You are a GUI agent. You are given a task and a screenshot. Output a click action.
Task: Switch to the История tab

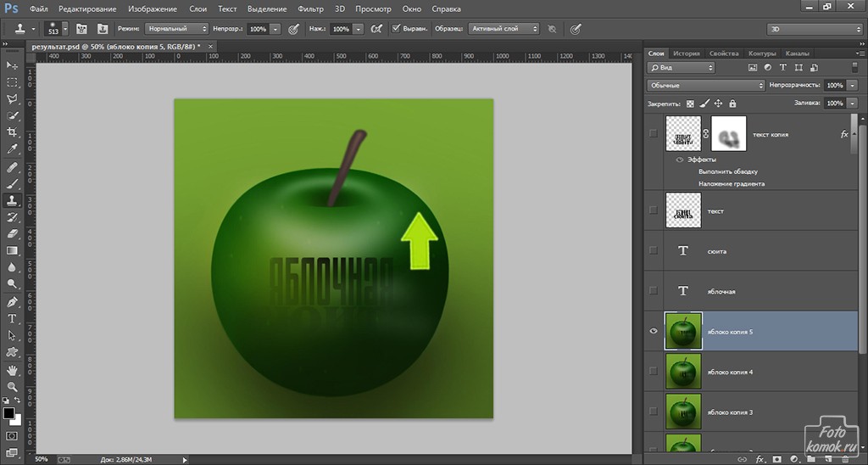coord(687,53)
